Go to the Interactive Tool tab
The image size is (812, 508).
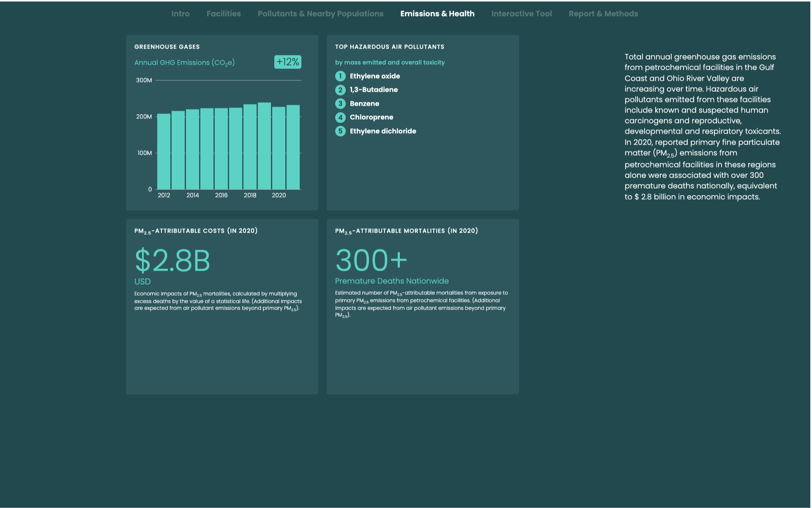tap(521, 14)
